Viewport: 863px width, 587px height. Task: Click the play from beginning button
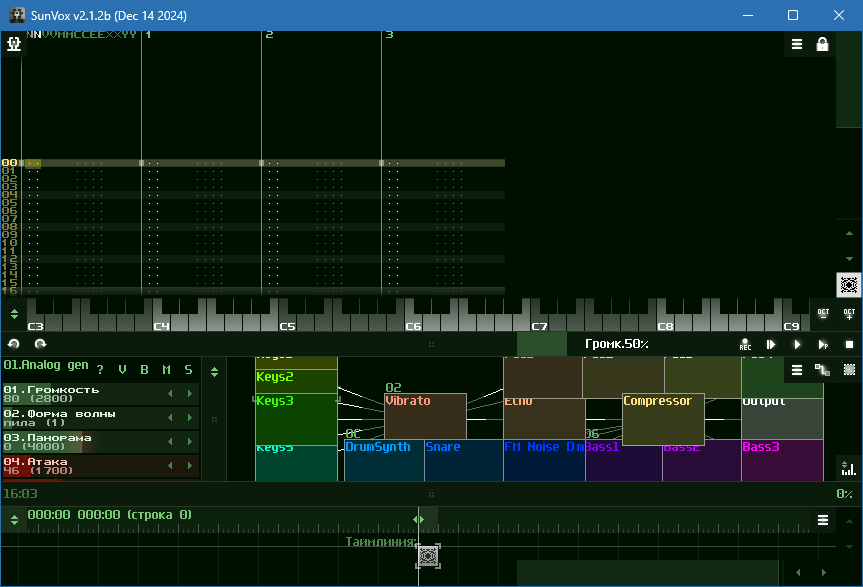pyautogui.click(x=797, y=344)
